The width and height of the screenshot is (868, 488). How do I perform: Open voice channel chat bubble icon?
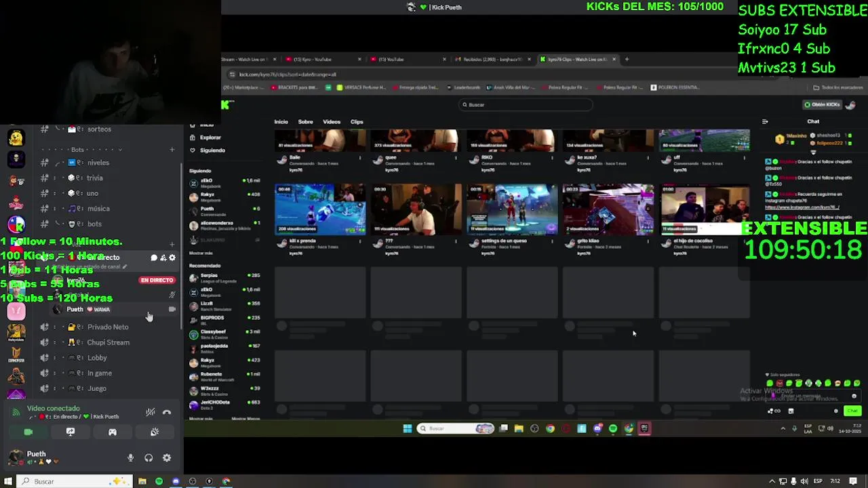pyautogui.click(x=154, y=258)
